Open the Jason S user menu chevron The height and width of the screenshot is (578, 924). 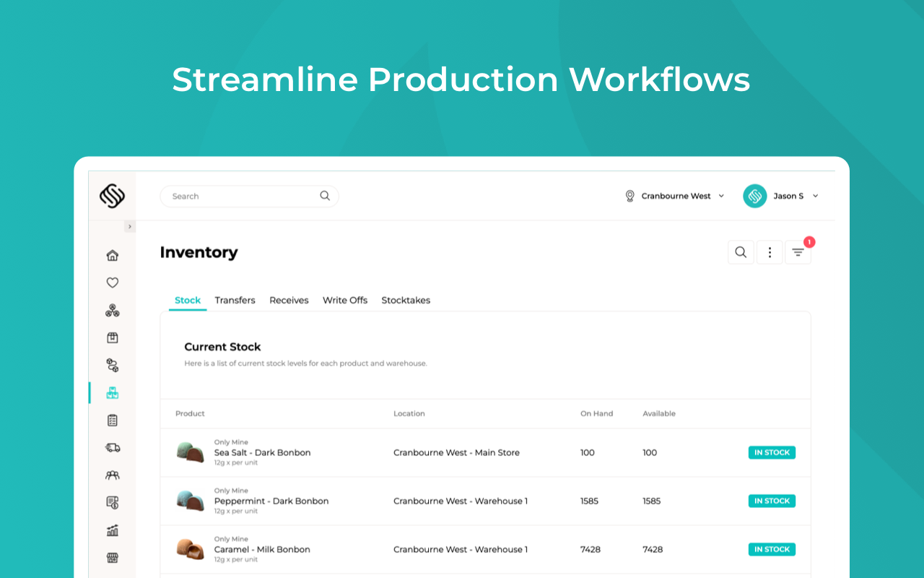click(x=815, y=196)
